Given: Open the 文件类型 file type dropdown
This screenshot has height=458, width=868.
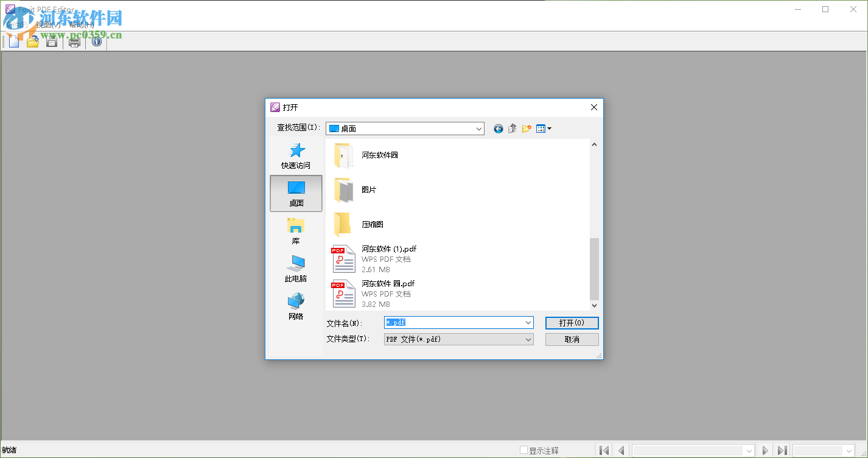Looking at the screenshot, I should [528, 339].
